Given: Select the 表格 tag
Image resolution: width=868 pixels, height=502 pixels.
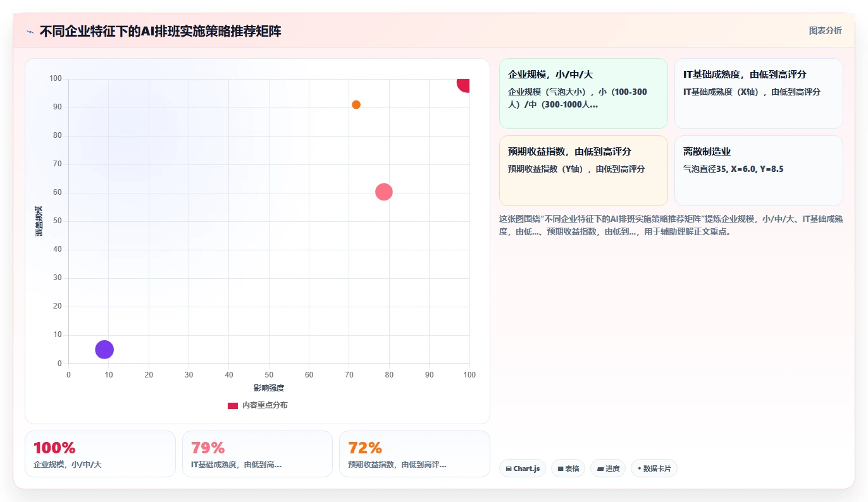Looking at the screenshot, I should pyautogui.click(x=568, y=468).
